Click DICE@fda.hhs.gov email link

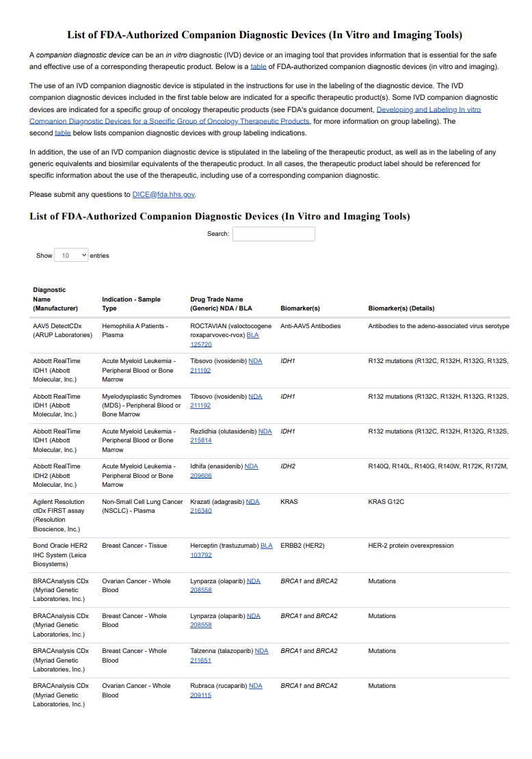click(163, 195)
